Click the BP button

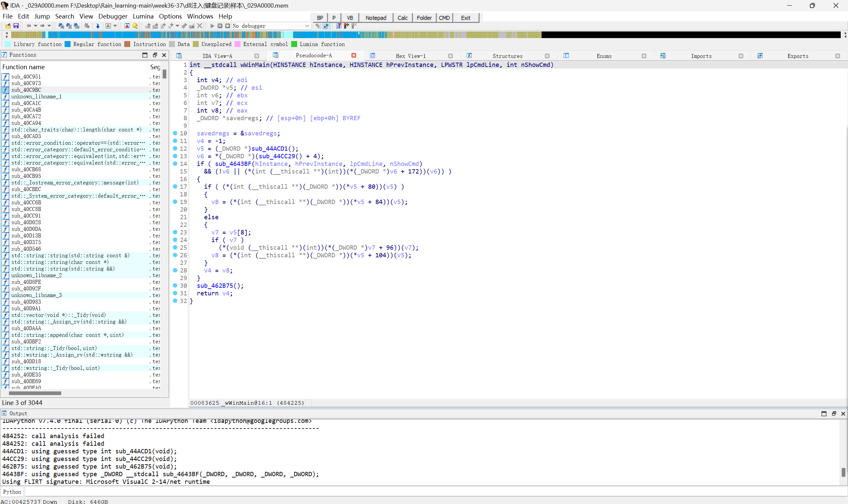pos(320,18)
